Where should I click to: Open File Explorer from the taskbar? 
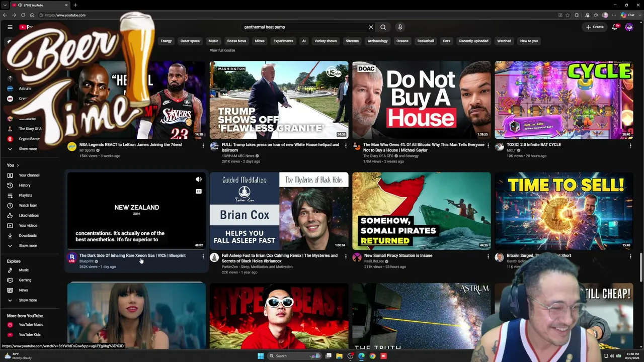[x=339, y=356]
